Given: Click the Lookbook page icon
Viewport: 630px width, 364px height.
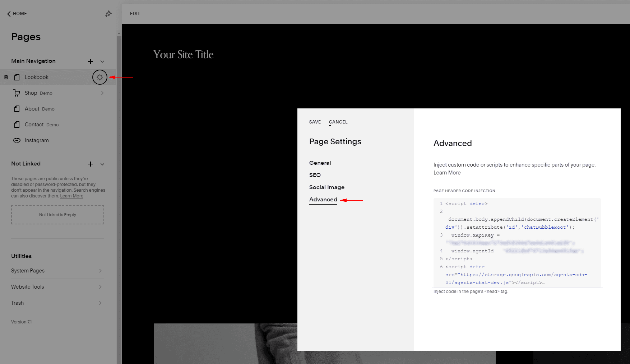Looking at the screenshot, I should coord(17,77).
